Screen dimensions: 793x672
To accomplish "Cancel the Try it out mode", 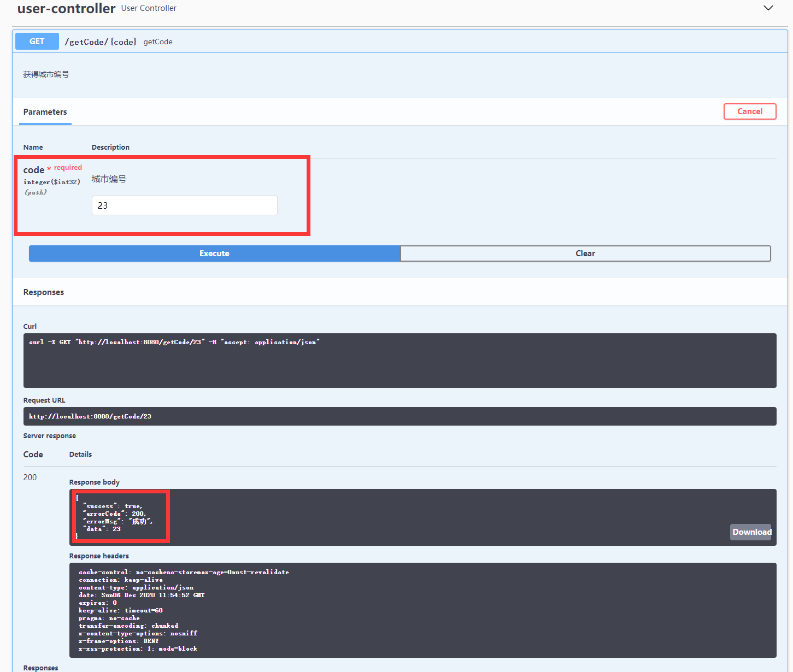I will (750, 111).
